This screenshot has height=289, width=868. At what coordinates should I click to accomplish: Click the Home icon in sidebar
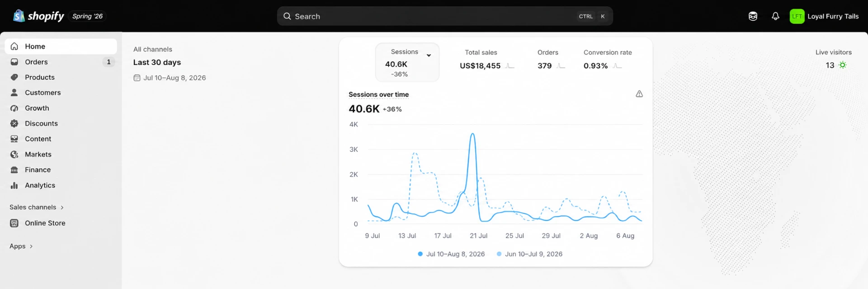(14, 47)
